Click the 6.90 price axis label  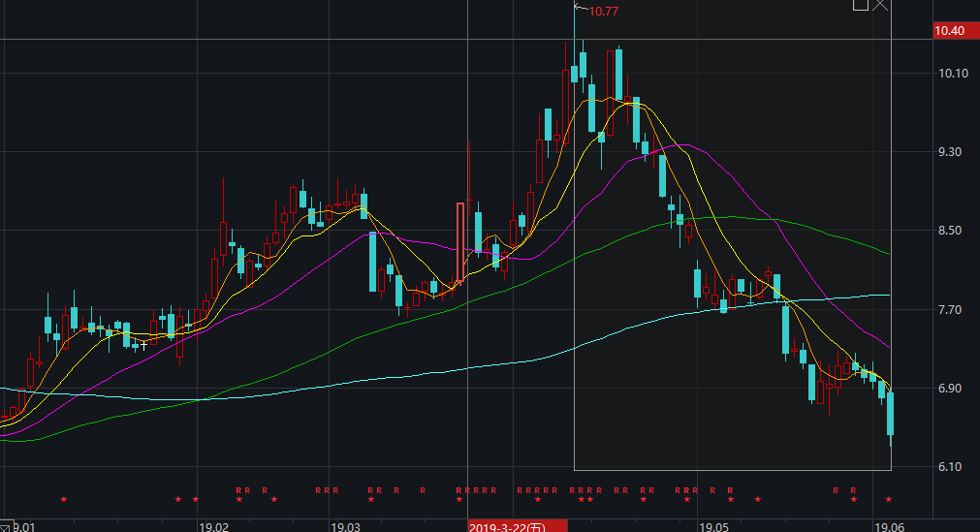[x=954, y=389]
